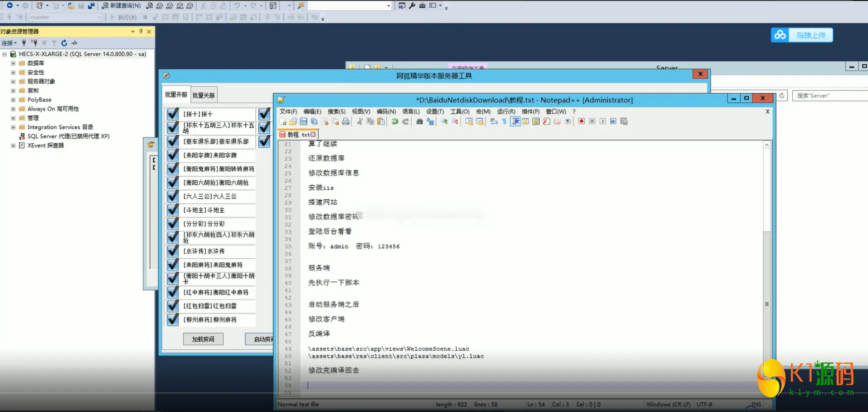Uncheck the [斗地主]斗地主 room checkbox
The image size is (868, 412).
click(x=173, y=210)
